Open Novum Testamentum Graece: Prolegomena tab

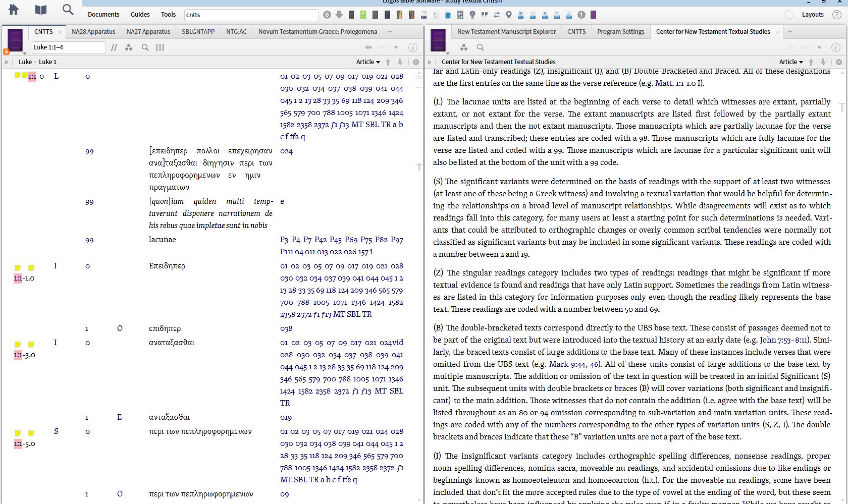(317, 32)
